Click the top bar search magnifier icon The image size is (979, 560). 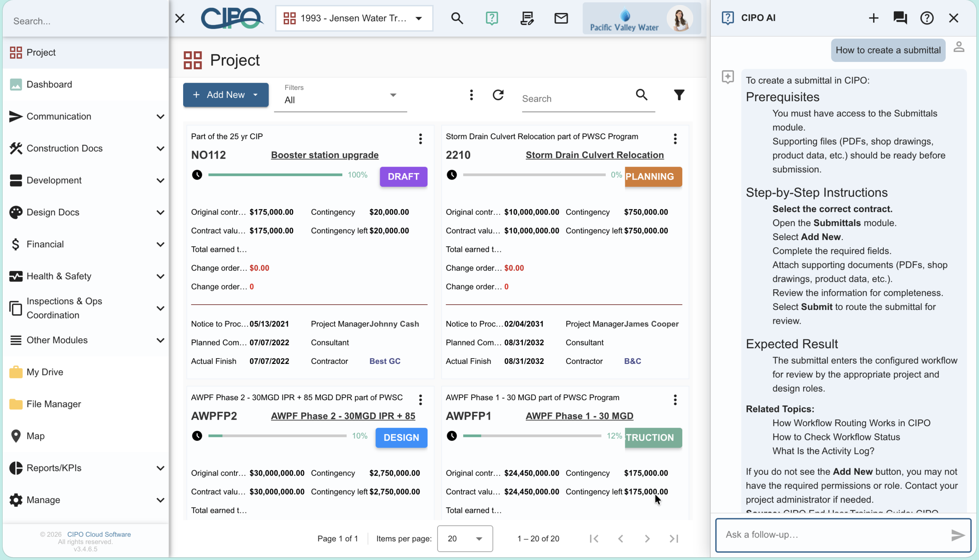point(457,18)
